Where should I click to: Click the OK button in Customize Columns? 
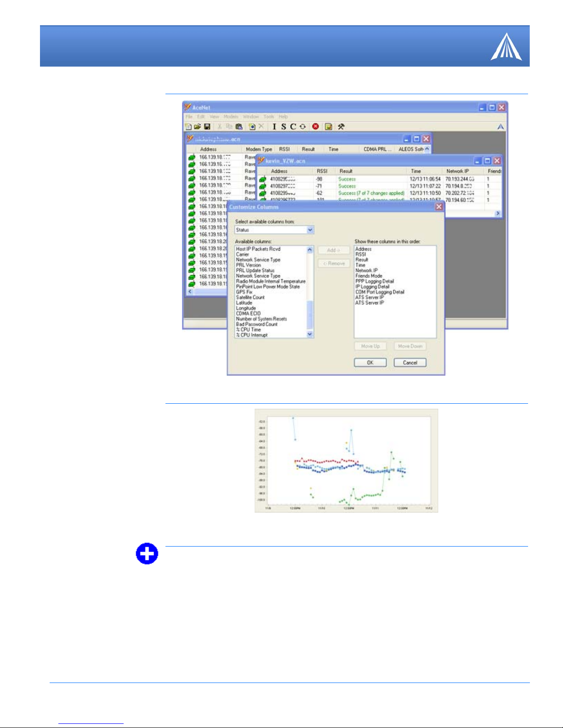pos(370,362)
